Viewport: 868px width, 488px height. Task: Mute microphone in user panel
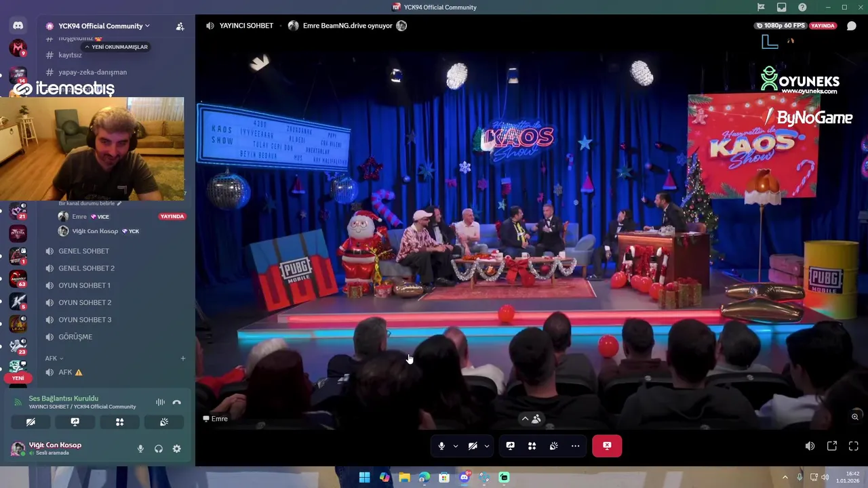tap(140, 449)
